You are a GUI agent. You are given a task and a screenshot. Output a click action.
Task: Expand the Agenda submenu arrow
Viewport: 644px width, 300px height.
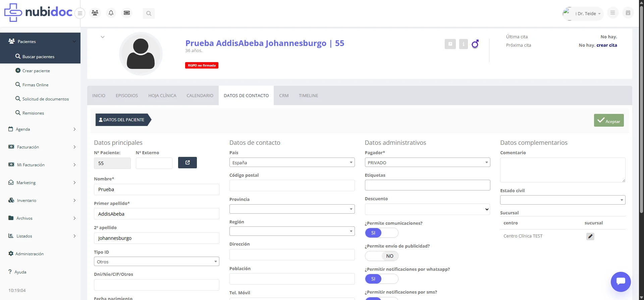click(x=74, y=129)
